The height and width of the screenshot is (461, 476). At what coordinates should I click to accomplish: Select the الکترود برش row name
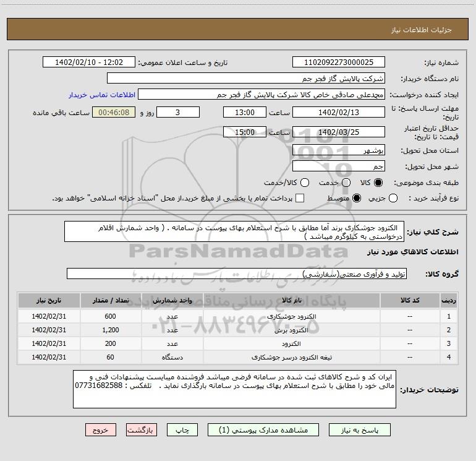click(x=291, y=330)
